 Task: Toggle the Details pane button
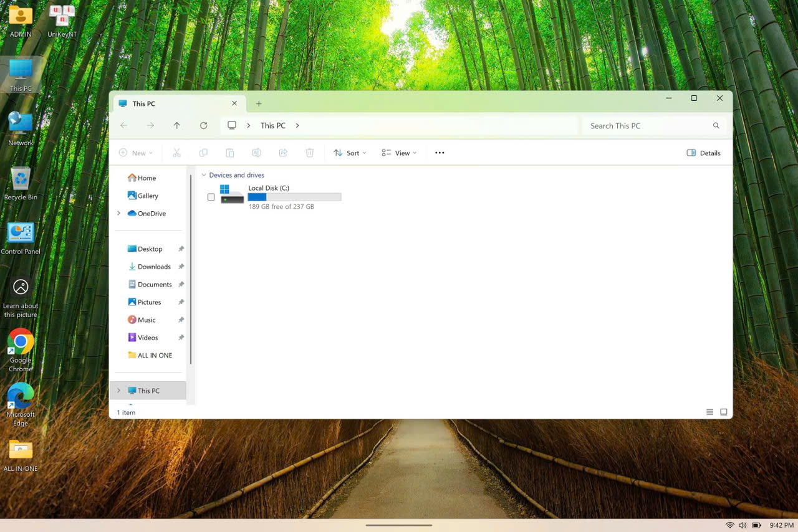click(703, 153)
